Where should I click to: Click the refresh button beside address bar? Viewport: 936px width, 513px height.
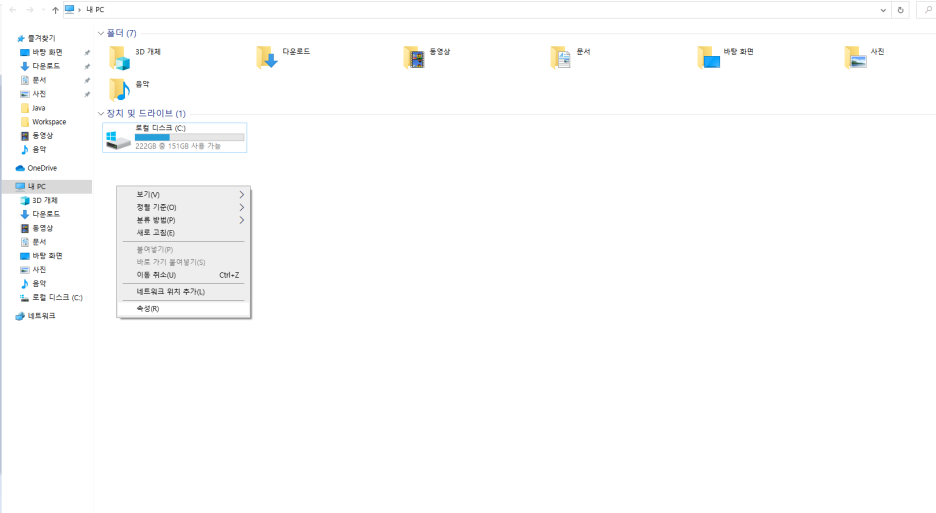(x=900, y=10)
